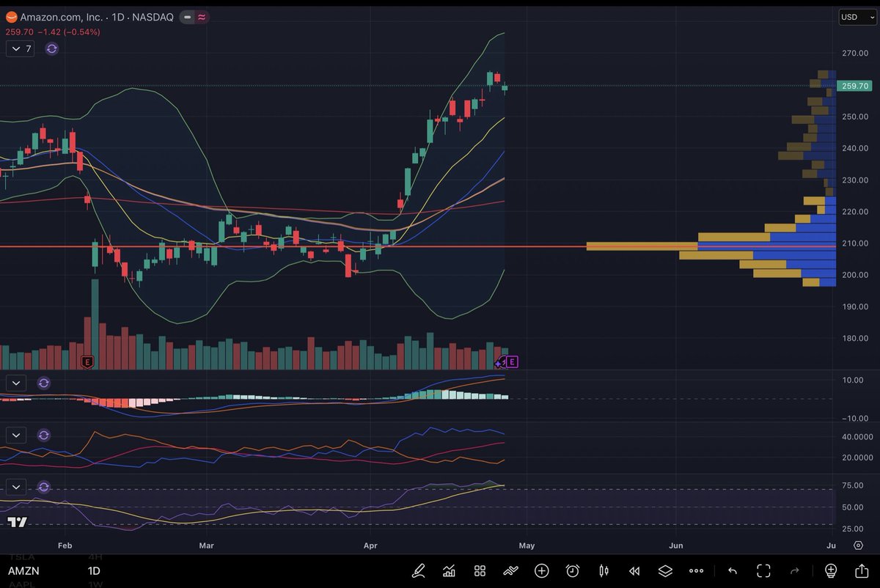Image resolution: width=880 pixels, height=588 pixels.
Task: Open the chart settings gear at bottom right
Action: click(x=858, y=545)
